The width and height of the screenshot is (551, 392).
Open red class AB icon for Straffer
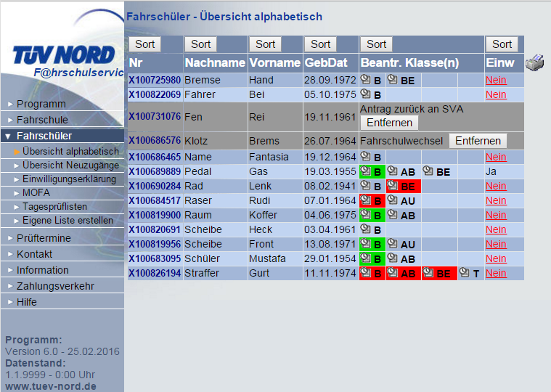tap(393, 272)
